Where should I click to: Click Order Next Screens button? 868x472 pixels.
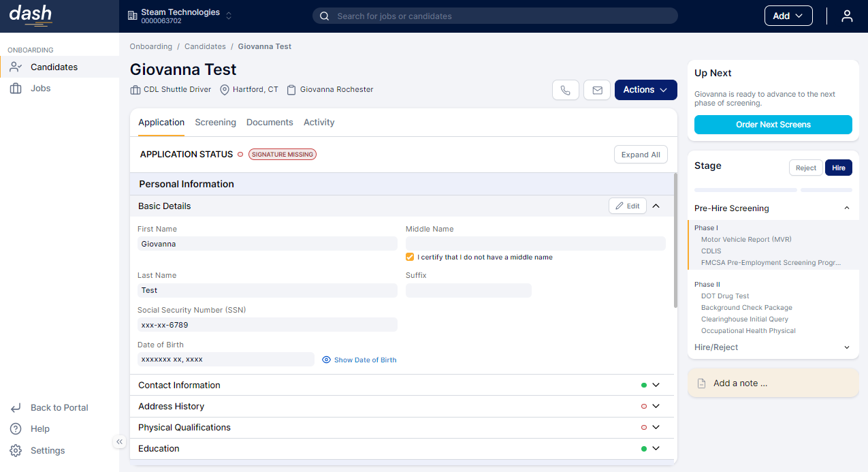pos(773,125)
